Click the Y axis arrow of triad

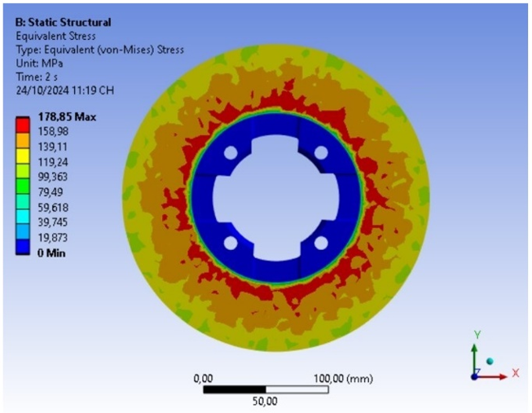475,359
